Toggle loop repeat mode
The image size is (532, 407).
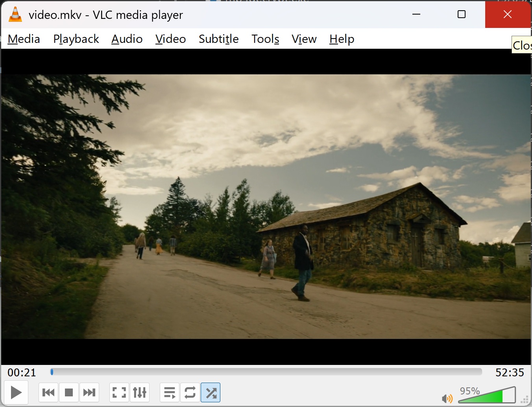[190, 392]
